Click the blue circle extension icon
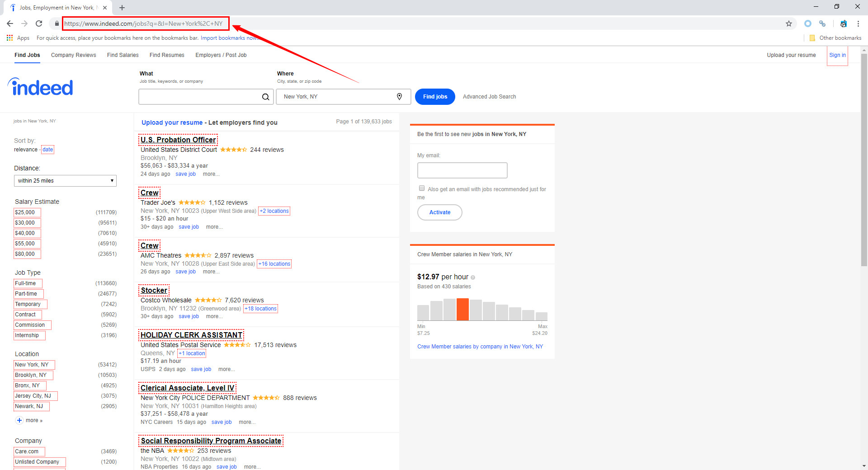Viewport: 868px width, 470px height. click(x=808, y=23)
